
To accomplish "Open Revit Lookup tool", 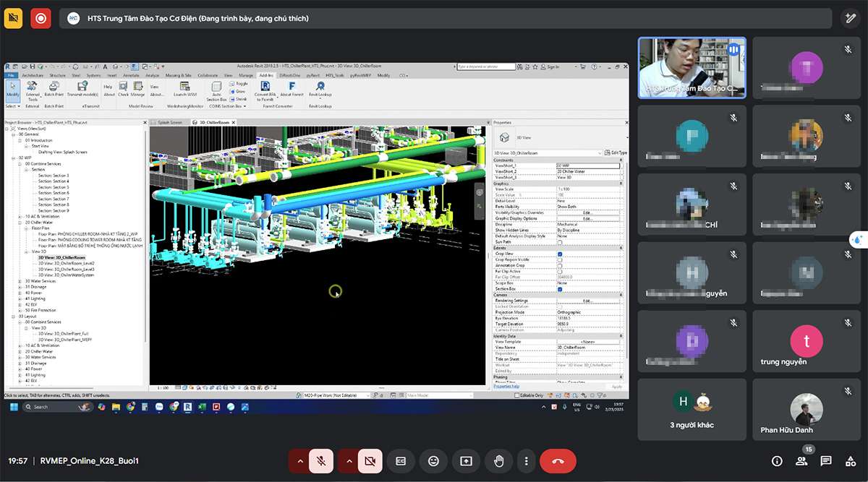I will click(320, 89).
